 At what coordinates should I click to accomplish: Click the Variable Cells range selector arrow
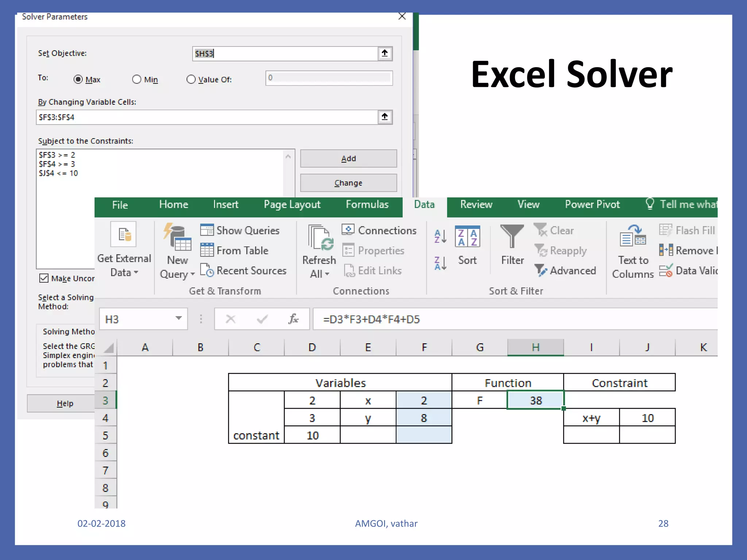[385, 117]
